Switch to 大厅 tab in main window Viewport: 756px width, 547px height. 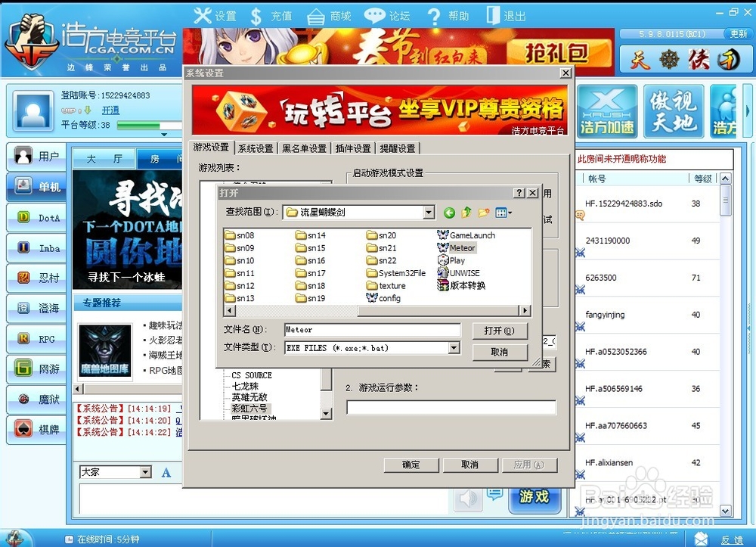(x=104, y=159)
